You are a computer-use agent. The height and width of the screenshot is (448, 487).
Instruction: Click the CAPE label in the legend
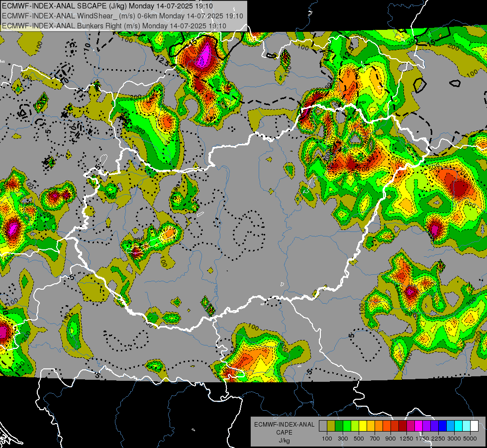[x=284, y=433]
